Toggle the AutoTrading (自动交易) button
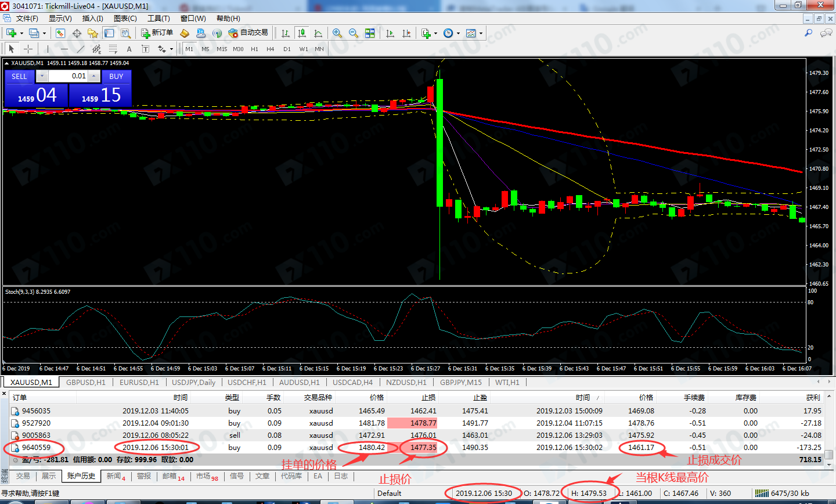Viewport: 836px width, 504px height. [x=248, y=33]
